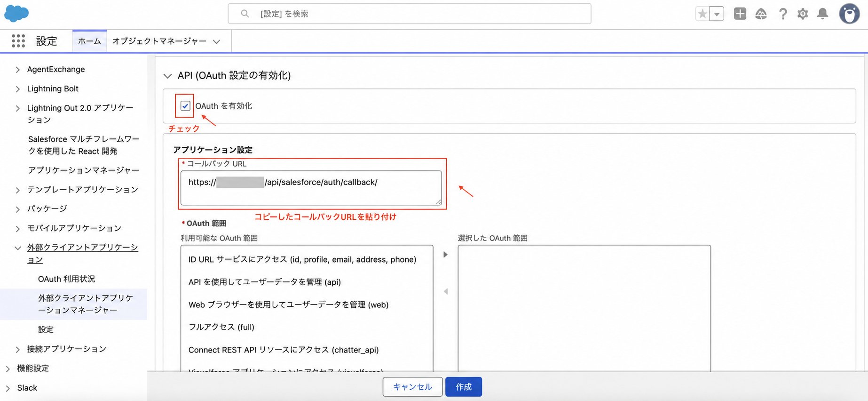Open OAuth 利用状況 page
Viewport: 868px width, 401px height.
click(66, 279)
